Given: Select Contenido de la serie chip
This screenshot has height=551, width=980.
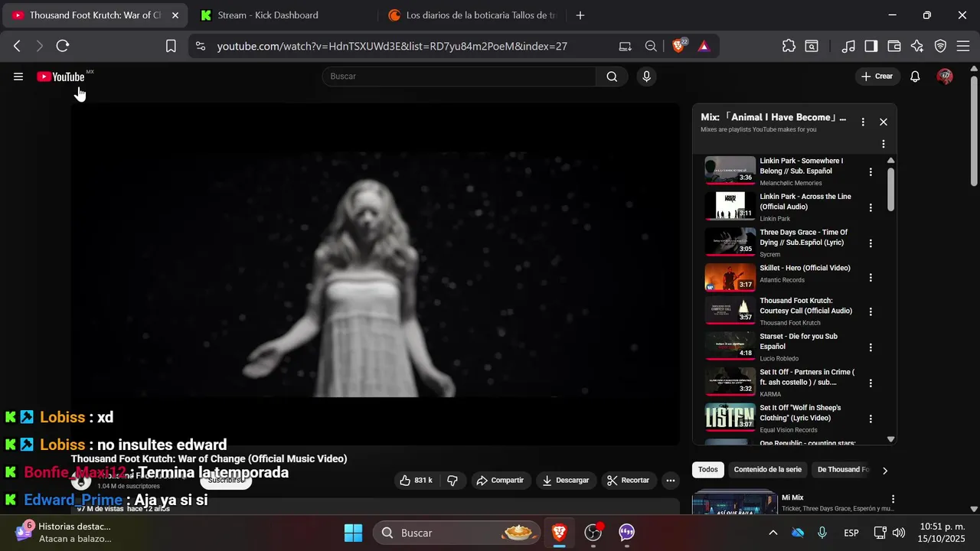Looking at the screenshot, I should click(768, 470).
